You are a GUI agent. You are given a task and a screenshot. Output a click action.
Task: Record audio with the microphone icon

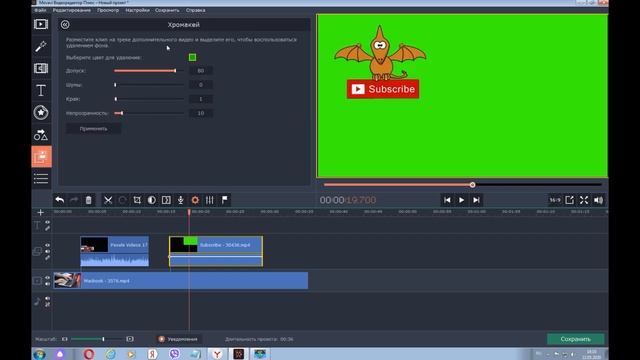coord(180,200)
